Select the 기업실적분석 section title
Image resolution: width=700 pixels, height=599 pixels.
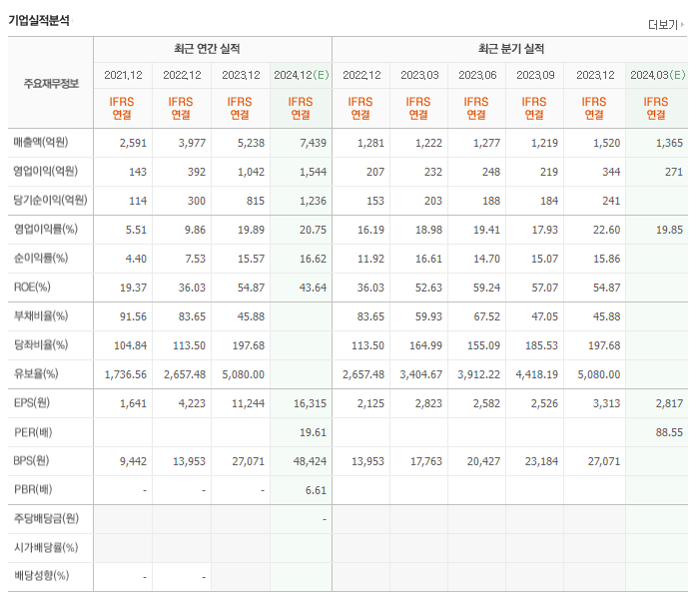[x=39, y=21]
